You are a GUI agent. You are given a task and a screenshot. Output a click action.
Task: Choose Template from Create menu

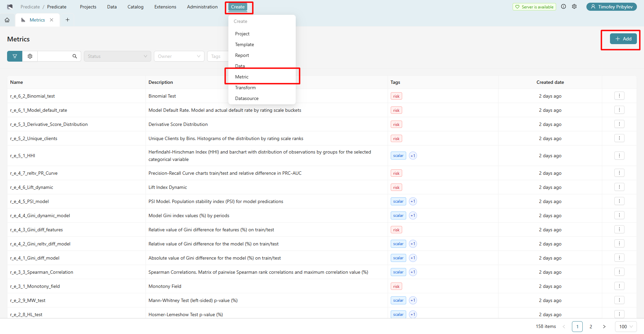[x=262, y=44]
